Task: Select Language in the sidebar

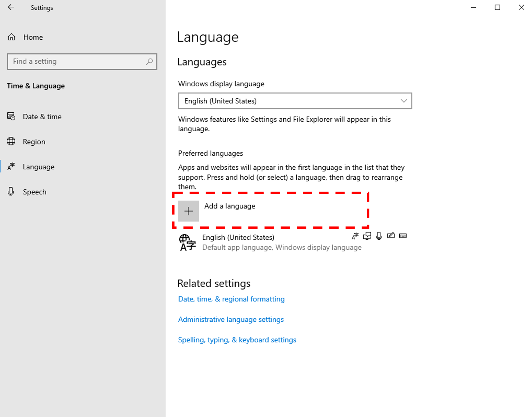Action: click(x=82, y=167)
